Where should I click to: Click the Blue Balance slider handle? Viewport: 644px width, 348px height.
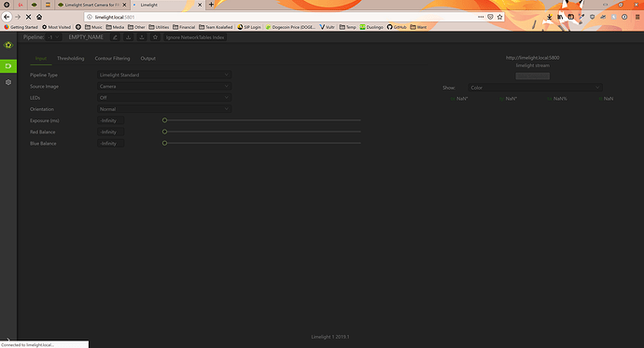pos(164,144)
